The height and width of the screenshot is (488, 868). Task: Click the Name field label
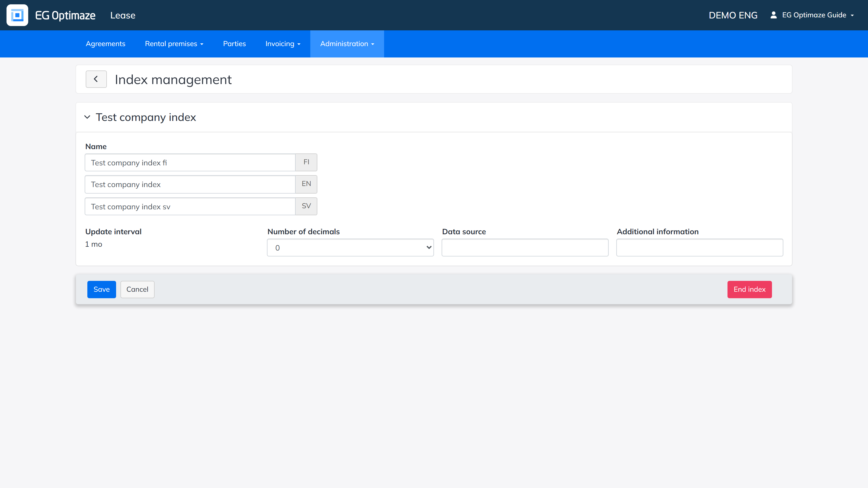(x=96, y=146)
